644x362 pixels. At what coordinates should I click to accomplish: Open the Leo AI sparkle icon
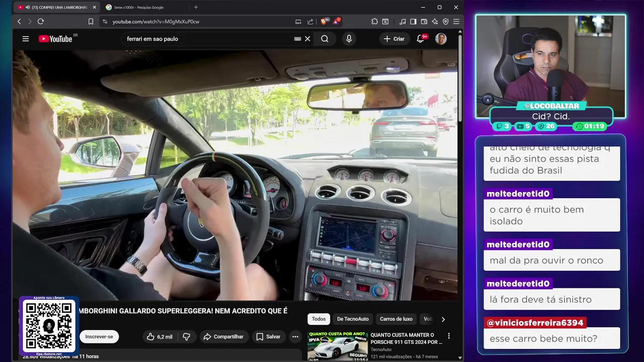pos(435,22)
